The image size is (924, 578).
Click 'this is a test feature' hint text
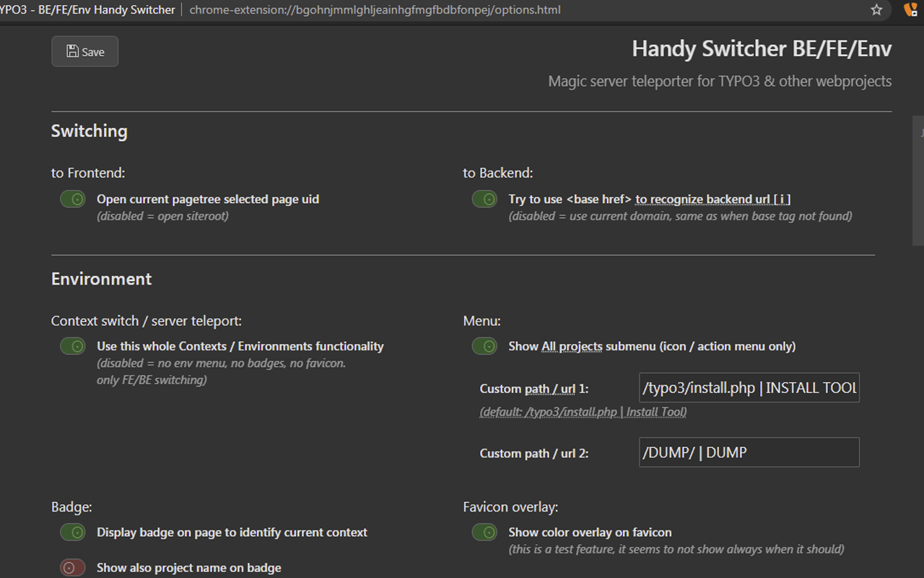click(x=676, y=549)
